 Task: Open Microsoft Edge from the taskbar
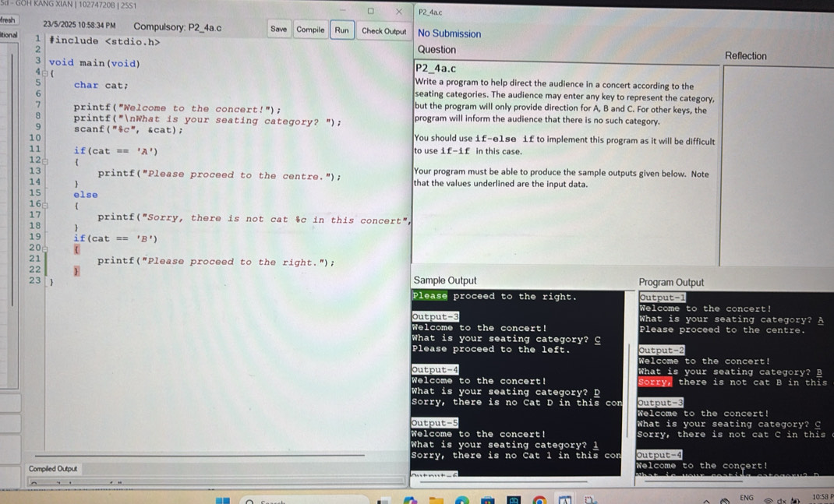tap(461, 499)
